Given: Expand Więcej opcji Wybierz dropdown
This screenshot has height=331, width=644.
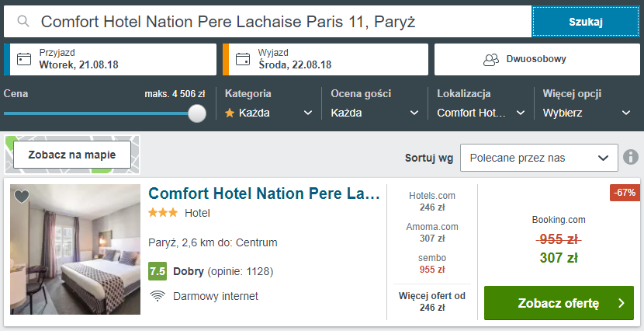Looking at the screenshot, I should point(587,113).
